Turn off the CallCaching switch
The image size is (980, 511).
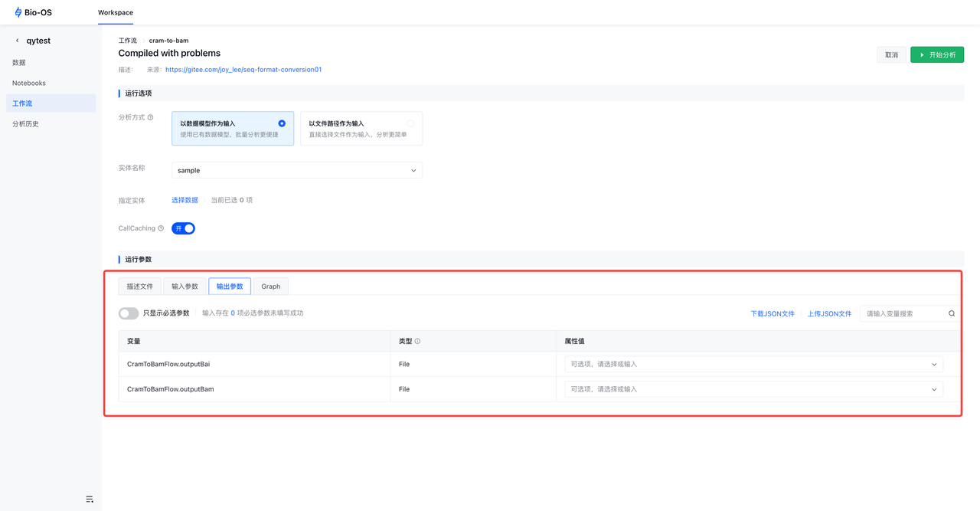click(x=184, y=228)
